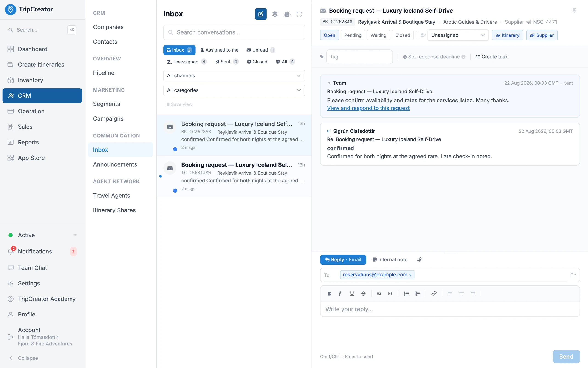Click the robot automation icon
The image size is (588, 368).
[287, 14]
